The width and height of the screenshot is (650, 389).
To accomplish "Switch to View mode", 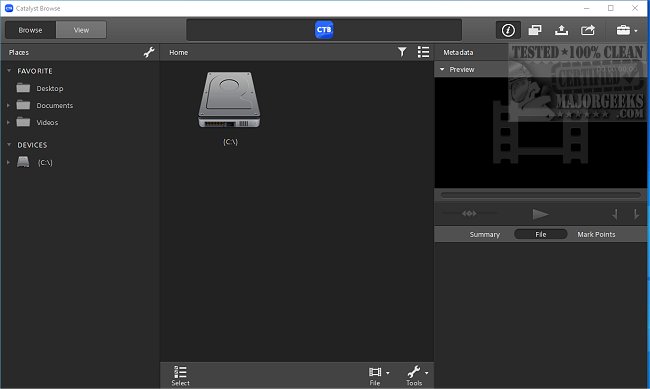I will [81, 30].
